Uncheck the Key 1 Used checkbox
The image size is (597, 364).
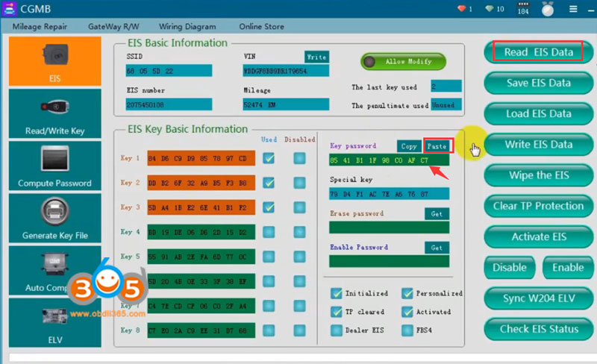268,158
